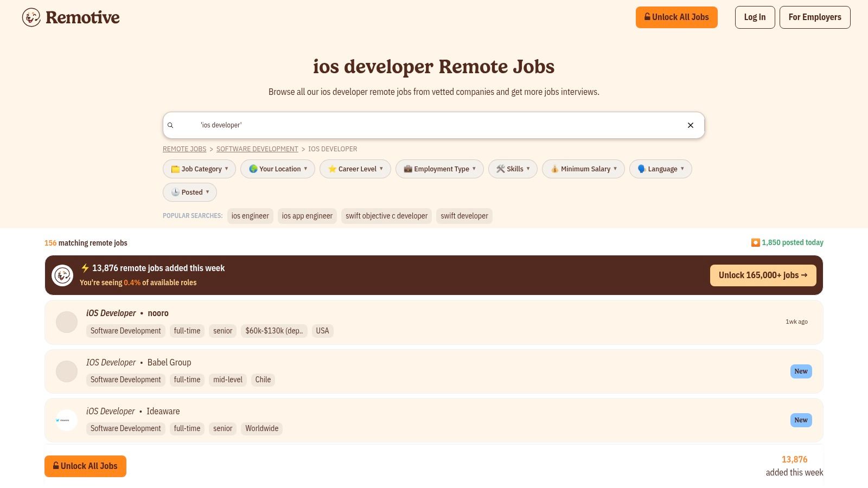Click the full-time tag on Babel Group job
The height and width of the screenshot is (488, 868).
(187, 380)
